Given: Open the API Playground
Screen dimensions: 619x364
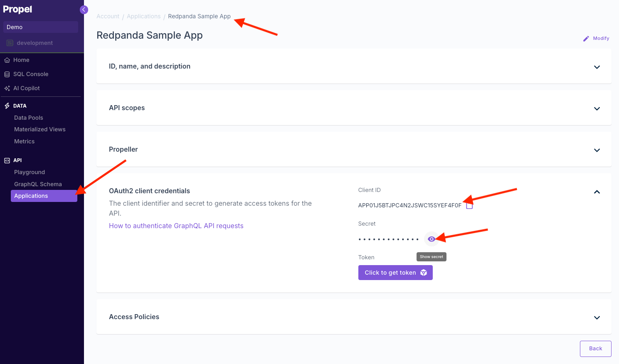Looking at the screenshot, I should click(30, 172).
